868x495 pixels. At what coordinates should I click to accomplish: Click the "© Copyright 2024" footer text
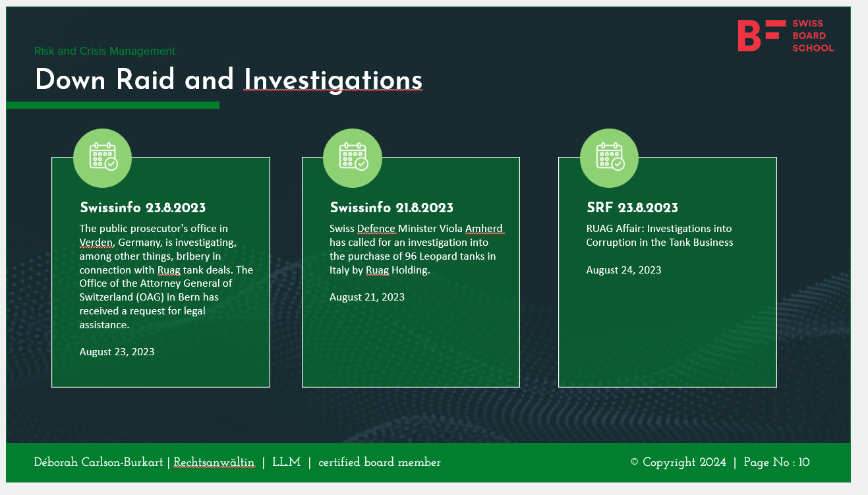[x=678, y=463]
